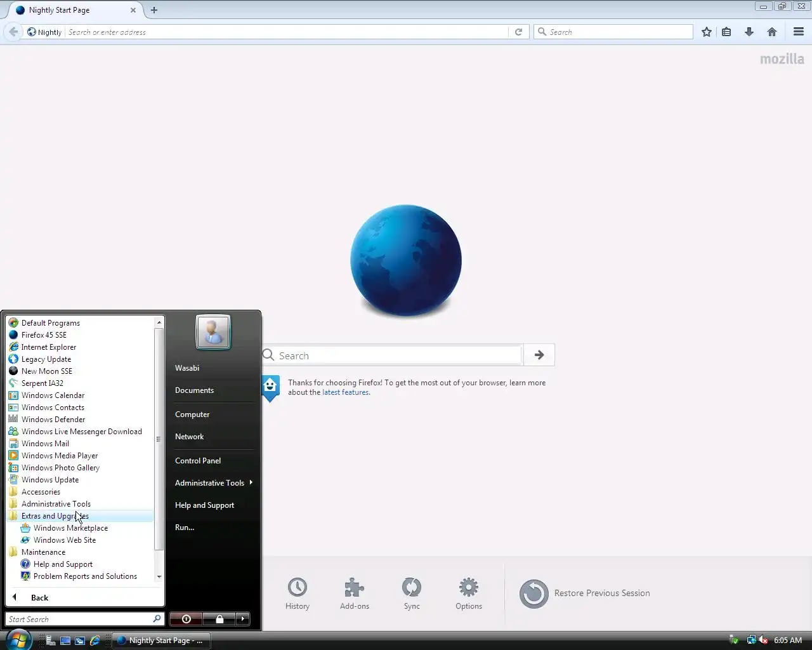Screen dimensions: 812x650
Task: Click Show Desktop in Quick Launch
Action: 65,640
